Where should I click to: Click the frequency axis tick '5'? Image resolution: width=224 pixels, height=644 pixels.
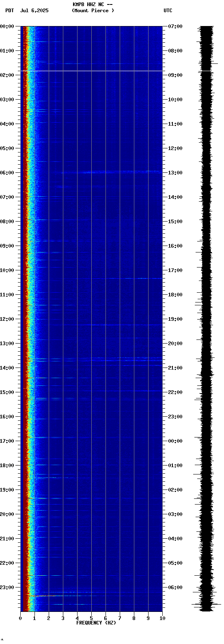click(x=91, y=618)
